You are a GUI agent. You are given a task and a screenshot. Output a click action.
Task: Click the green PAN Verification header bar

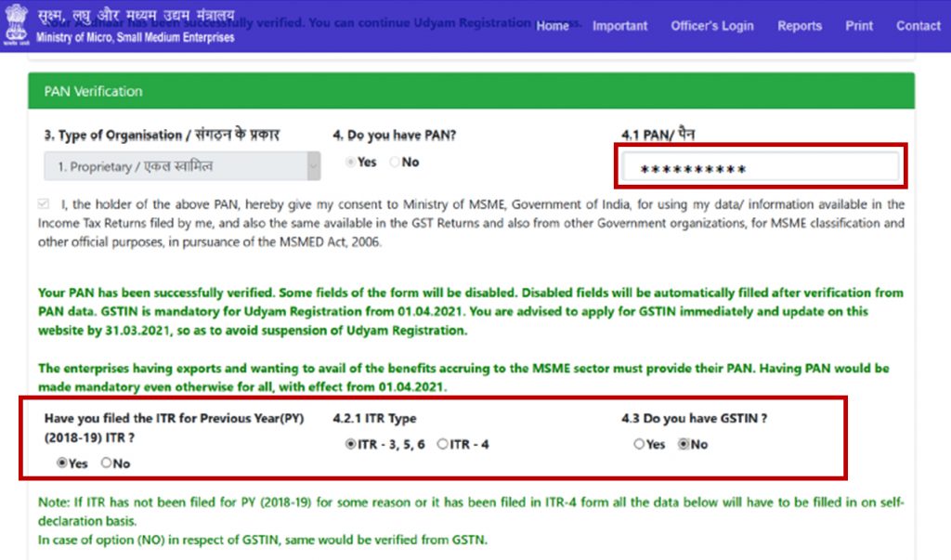(471, 91)
